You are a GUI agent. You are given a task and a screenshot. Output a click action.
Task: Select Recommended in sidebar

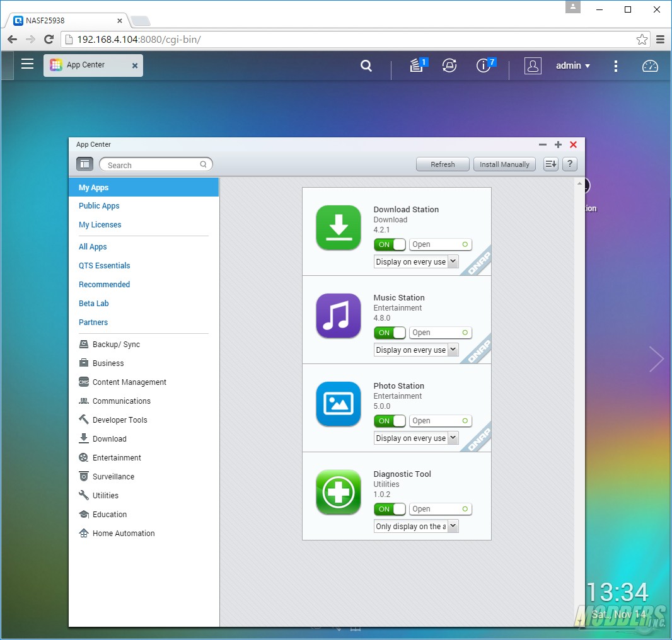click(x=104, y=285)
